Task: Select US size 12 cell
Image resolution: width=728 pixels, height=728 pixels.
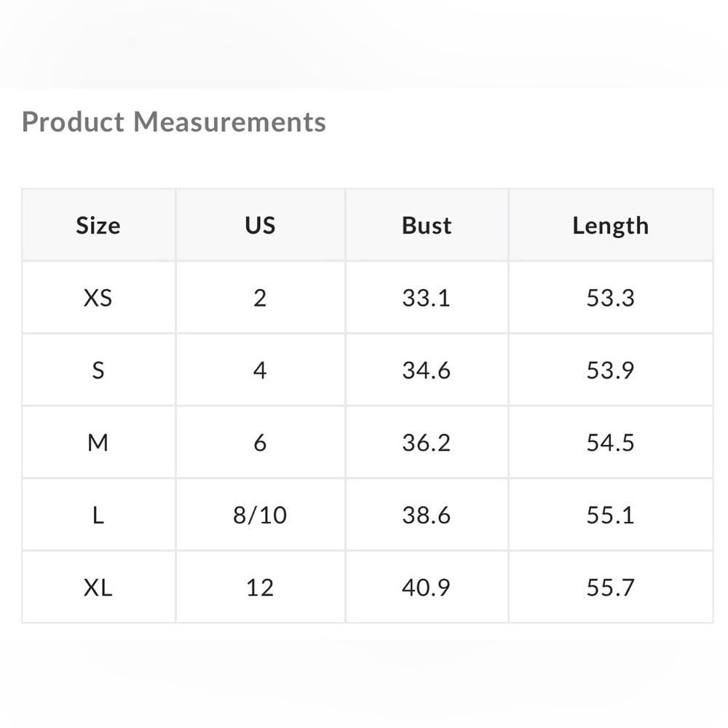Action: (260, 587)
